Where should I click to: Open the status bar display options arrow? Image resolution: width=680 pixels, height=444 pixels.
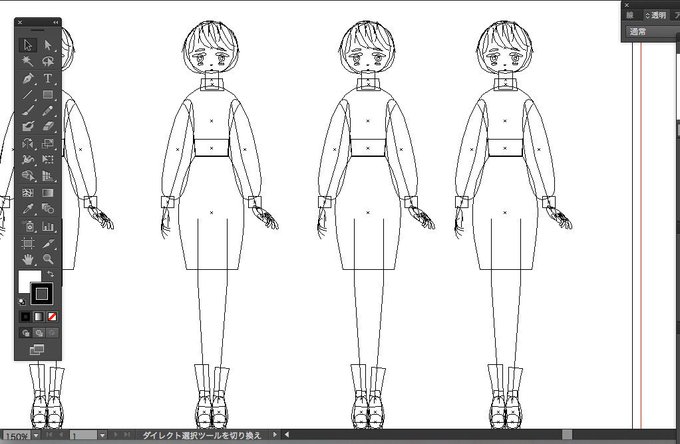275,434
